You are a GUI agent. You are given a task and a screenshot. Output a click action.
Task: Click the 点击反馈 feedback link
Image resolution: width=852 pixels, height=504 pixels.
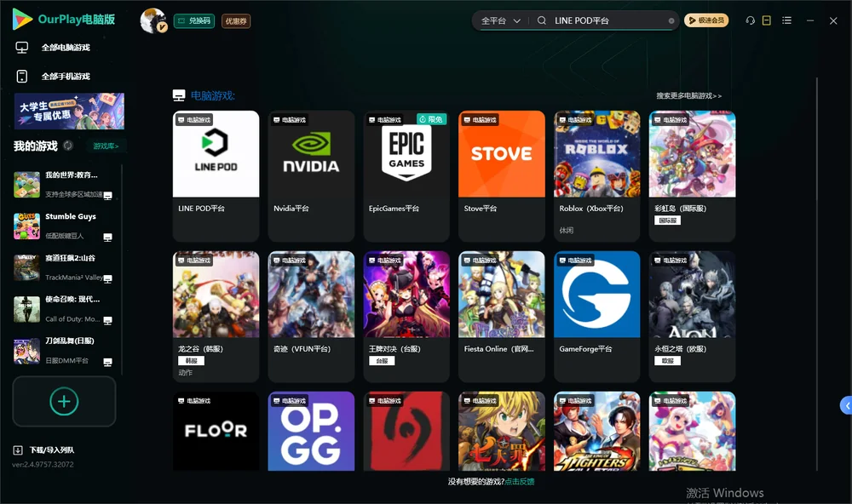(520, 482)
